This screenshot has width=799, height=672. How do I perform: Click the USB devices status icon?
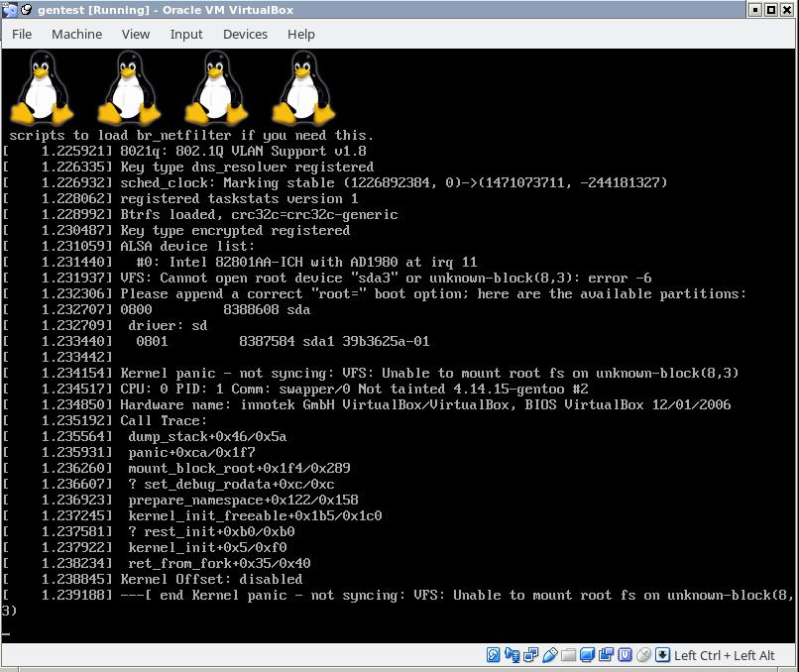pos(550,655)
